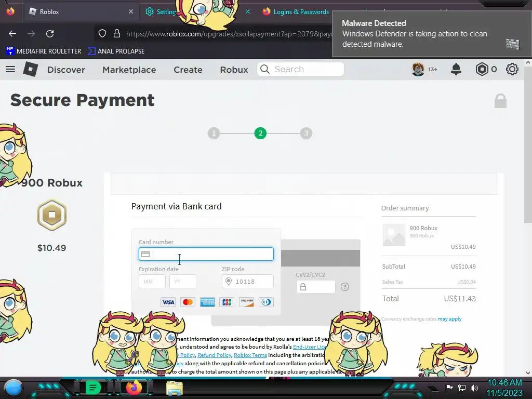Open Firefox from the taskbar
This screenshot has height=399, width=532.
[134, 388]
